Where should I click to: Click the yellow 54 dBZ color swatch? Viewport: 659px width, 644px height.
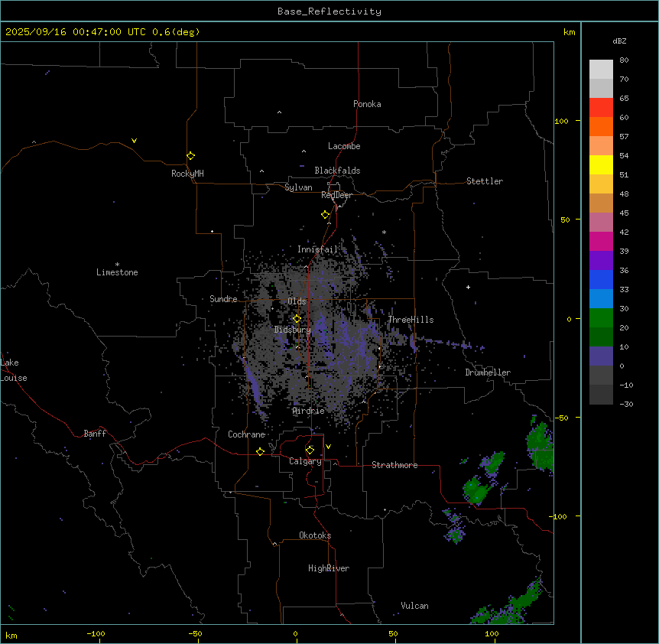[x=601, y=164]
